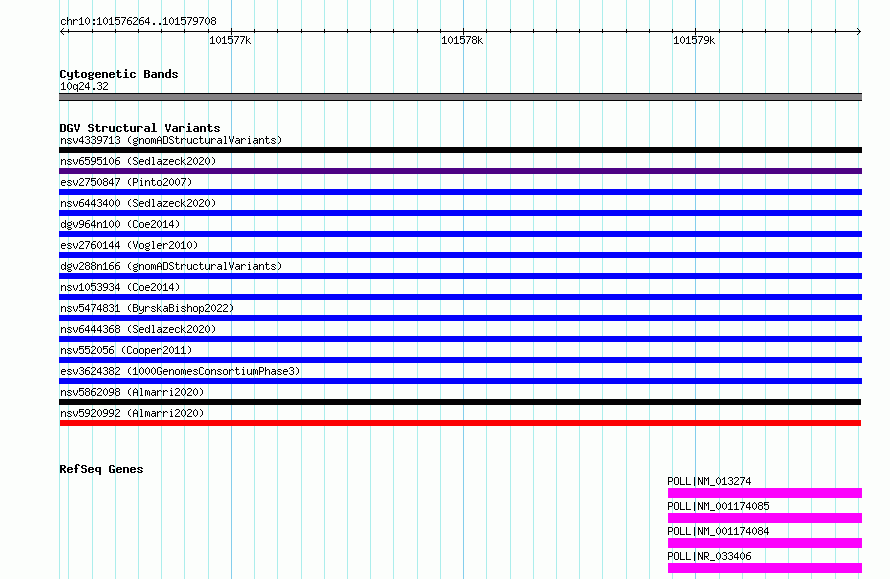Click the magenta bar for POLL|NR_033406
Image resolution: width=890 pixels, height=579 pixels.
(x=765, y=568)
